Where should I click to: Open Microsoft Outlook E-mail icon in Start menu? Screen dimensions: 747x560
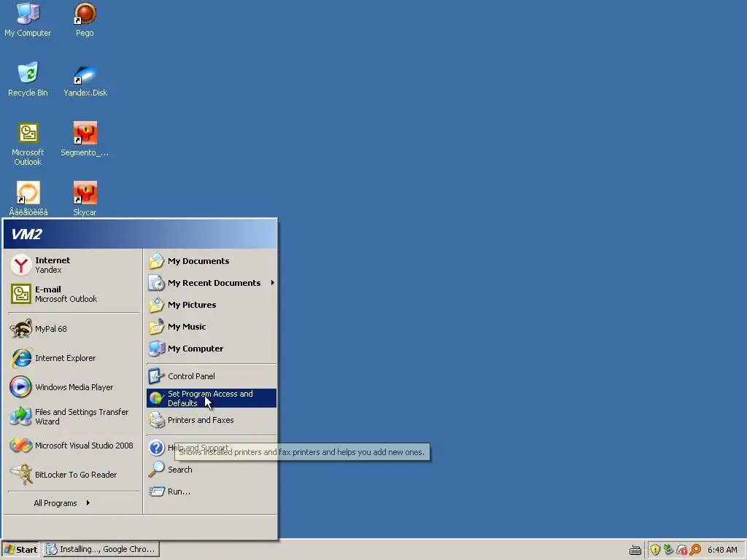tap(21, 294)
